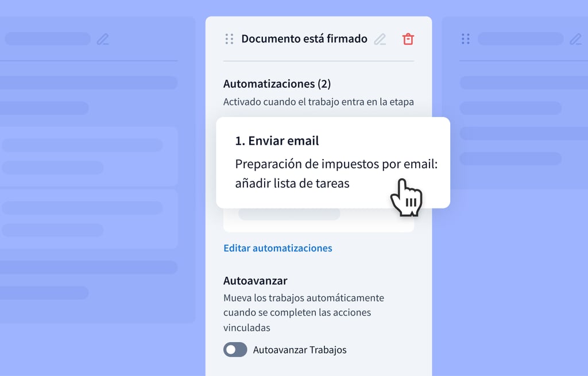The image size is (588, 376).
Task: Click the blurred stage title in right column
Action: tap(520, 39)
